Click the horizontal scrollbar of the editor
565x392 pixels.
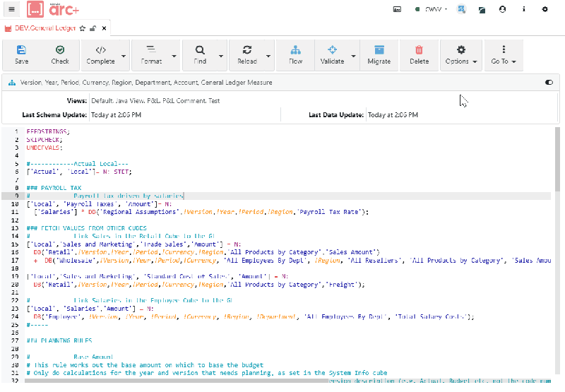pos(177,381)
